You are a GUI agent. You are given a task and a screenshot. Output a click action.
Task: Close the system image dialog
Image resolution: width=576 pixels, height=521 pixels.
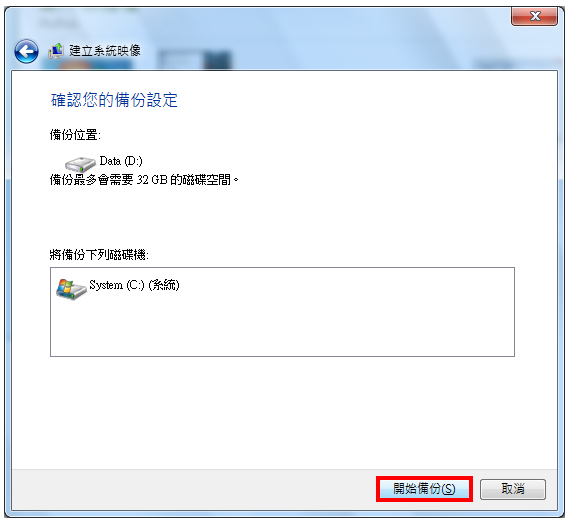[x=535, y=16]
